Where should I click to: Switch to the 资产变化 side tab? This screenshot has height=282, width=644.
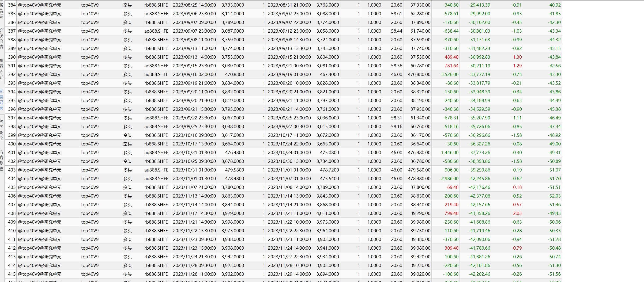coord(1,130)
